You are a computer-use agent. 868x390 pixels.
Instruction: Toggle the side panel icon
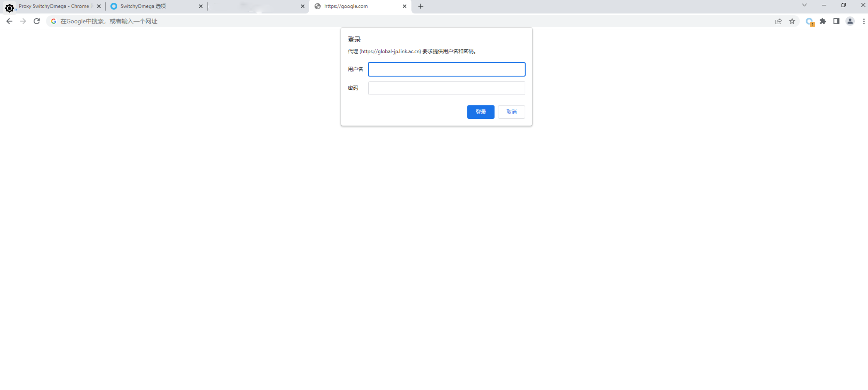tap(836, 21)
